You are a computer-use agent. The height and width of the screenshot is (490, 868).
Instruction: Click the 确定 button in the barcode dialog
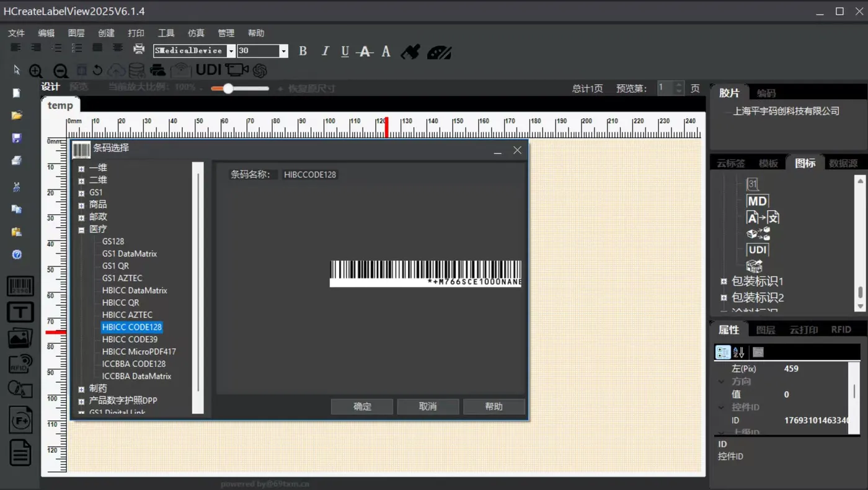[x=362, y=406]
